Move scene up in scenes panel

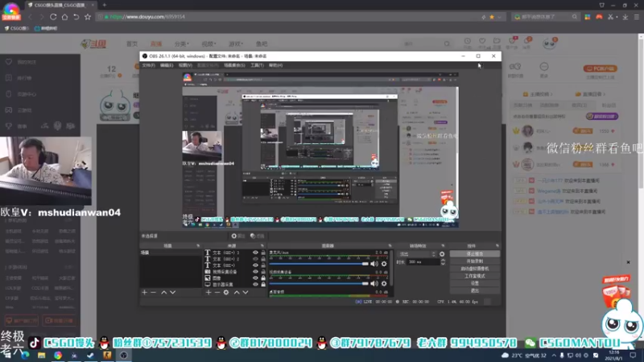[x=164, y=292]
